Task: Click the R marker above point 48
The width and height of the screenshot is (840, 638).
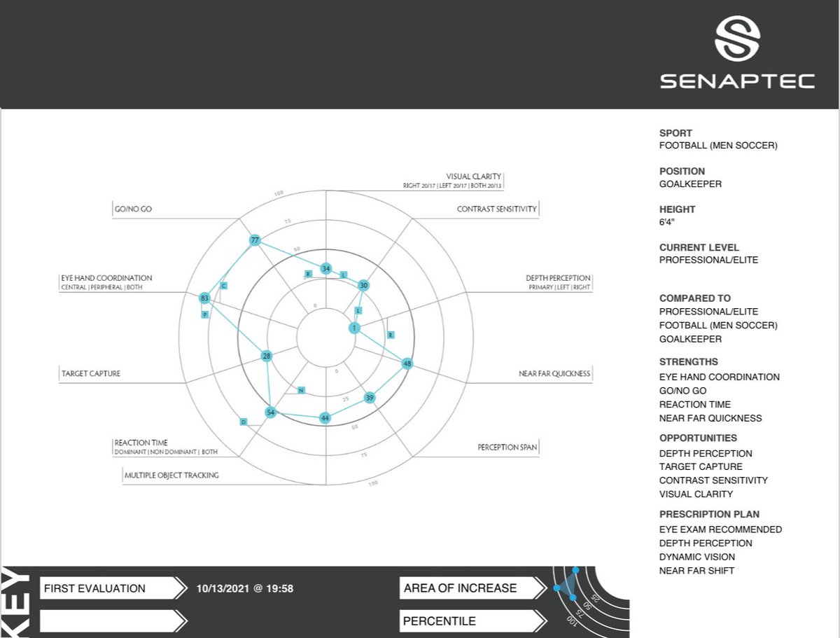Action: (x=390, y=335)
